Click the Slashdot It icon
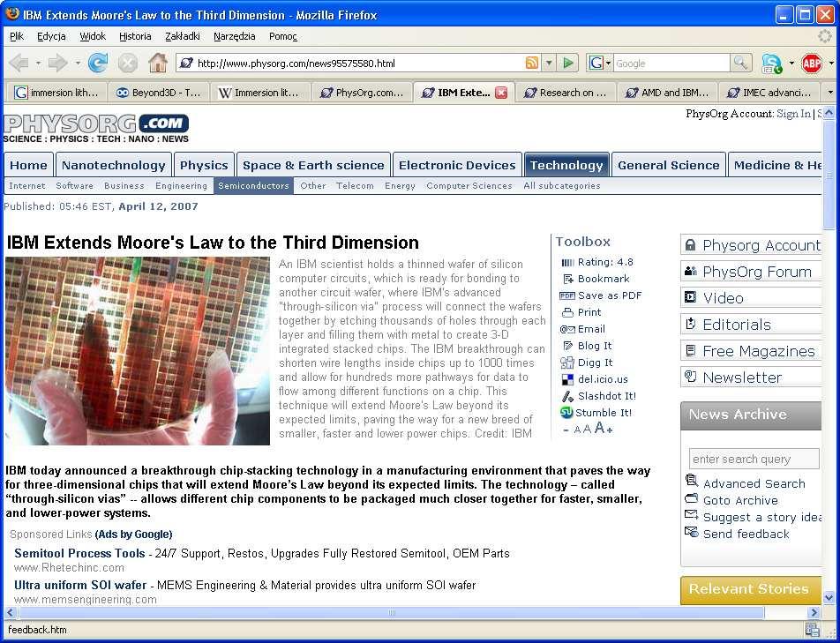Image resolution: width=840 pixels, height=643 pixels. pos(567,396)
